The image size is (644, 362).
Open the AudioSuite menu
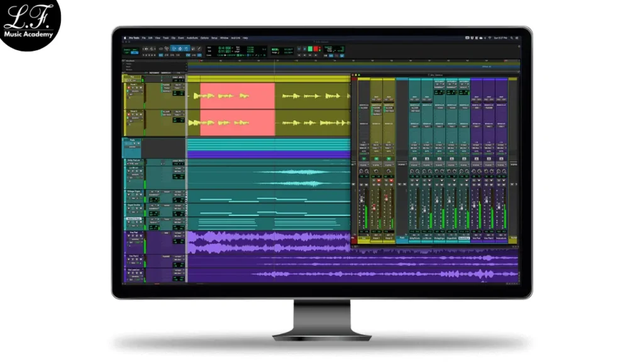point(192,38)
